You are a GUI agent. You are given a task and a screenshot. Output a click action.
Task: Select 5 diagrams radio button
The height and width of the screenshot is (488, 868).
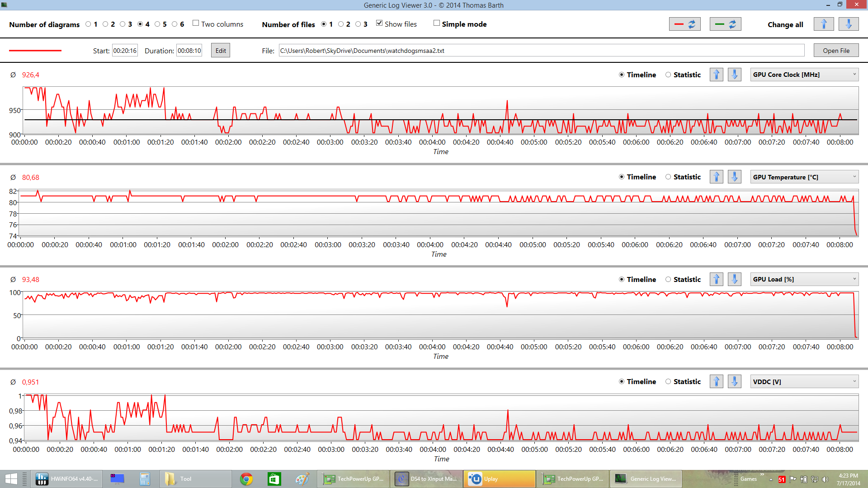tap(157, 24)
